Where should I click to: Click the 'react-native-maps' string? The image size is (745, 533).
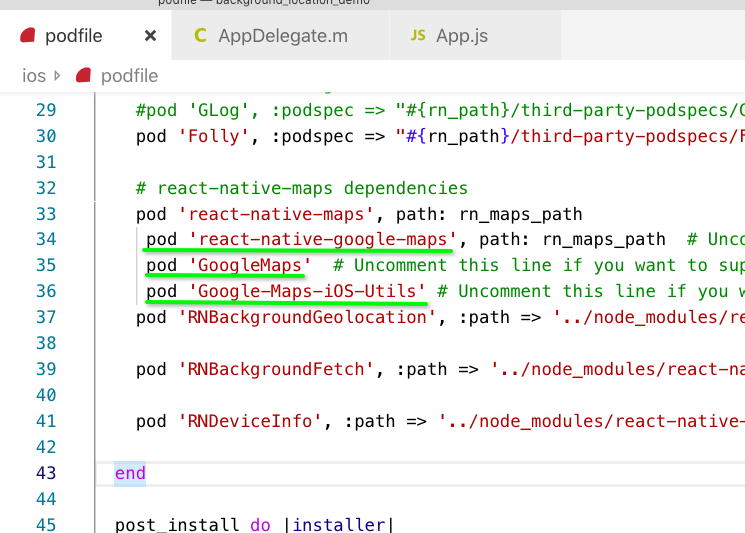[275, 214]
